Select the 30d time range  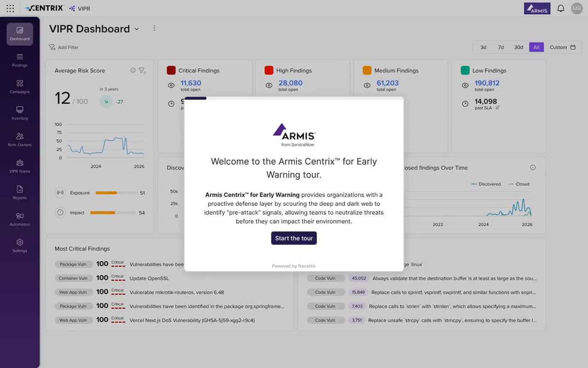coord(519,47)
